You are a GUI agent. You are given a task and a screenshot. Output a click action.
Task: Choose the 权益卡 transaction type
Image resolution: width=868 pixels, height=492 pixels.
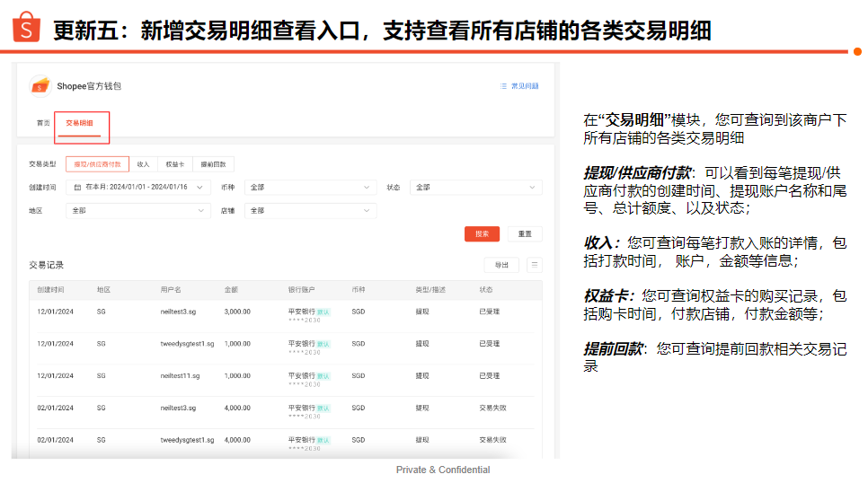click(175, 164)
